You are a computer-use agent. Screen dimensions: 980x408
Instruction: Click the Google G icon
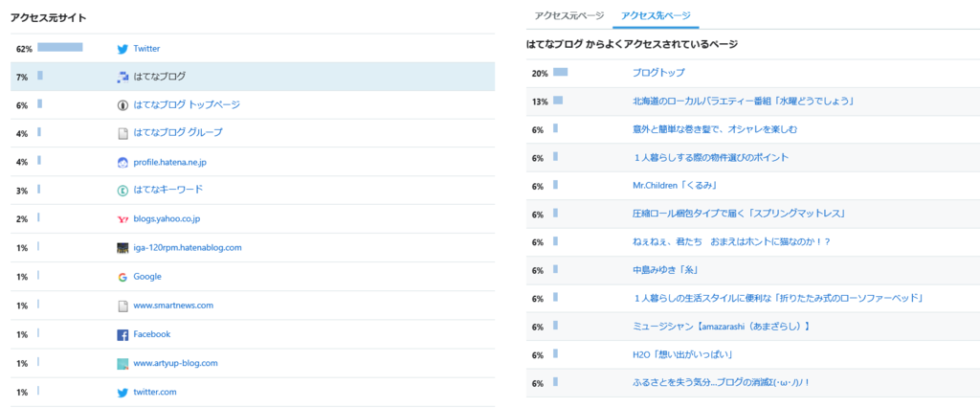click(122, 277)
